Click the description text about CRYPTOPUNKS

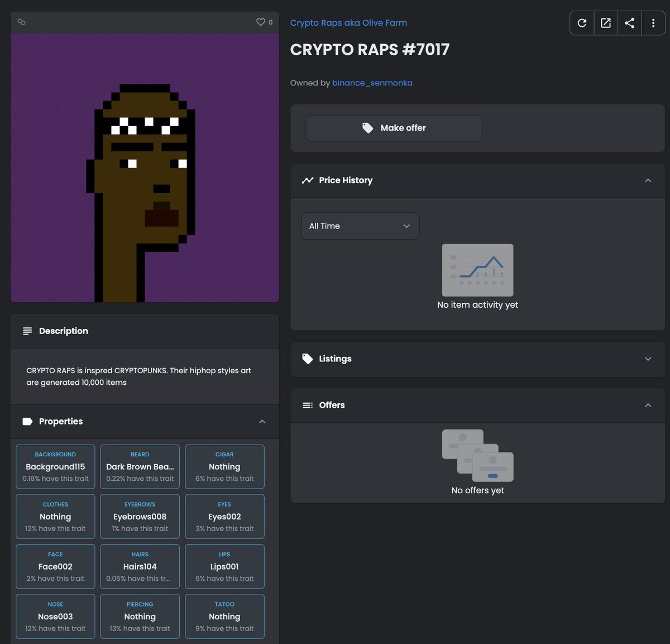[x=138, y=376]
